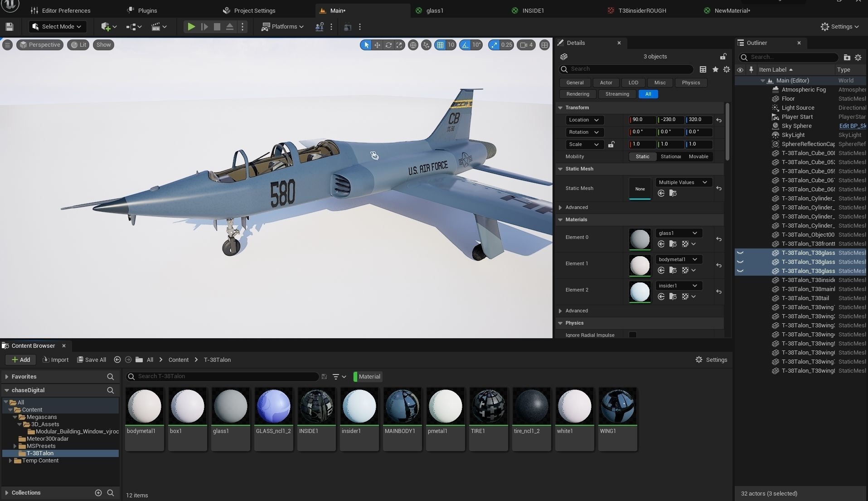Viewport: 868px width, 501px height.
Task: Activate the scale gizmo tool
Action: (x=399, y=45)
